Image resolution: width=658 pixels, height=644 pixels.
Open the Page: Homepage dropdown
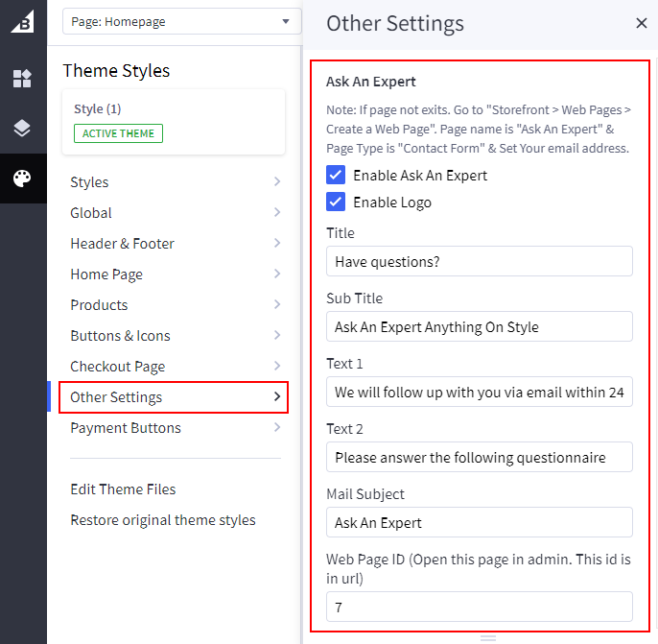point(181,22)
